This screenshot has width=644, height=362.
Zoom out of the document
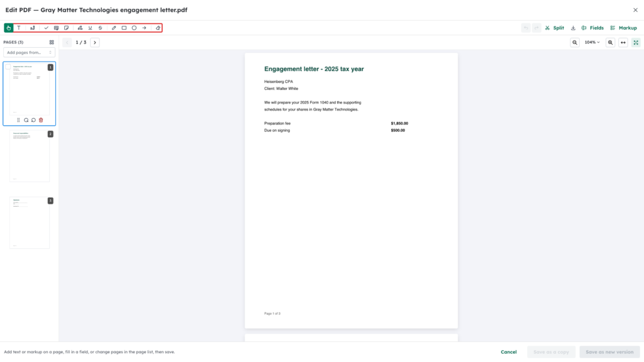pos(575,42)
